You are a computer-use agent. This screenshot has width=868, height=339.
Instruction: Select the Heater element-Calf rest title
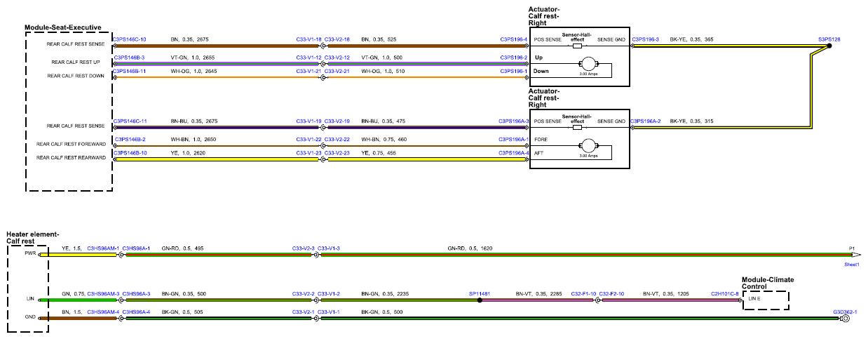tap(32, 237)
